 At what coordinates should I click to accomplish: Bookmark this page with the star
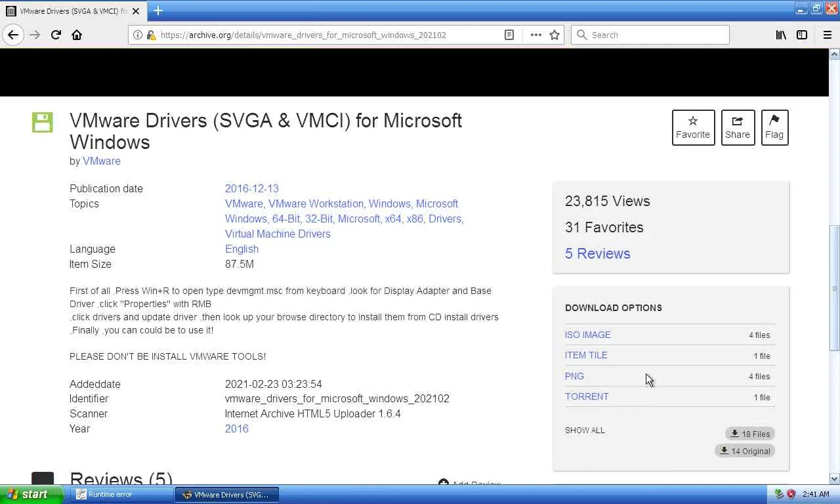[x=555, y=35]
